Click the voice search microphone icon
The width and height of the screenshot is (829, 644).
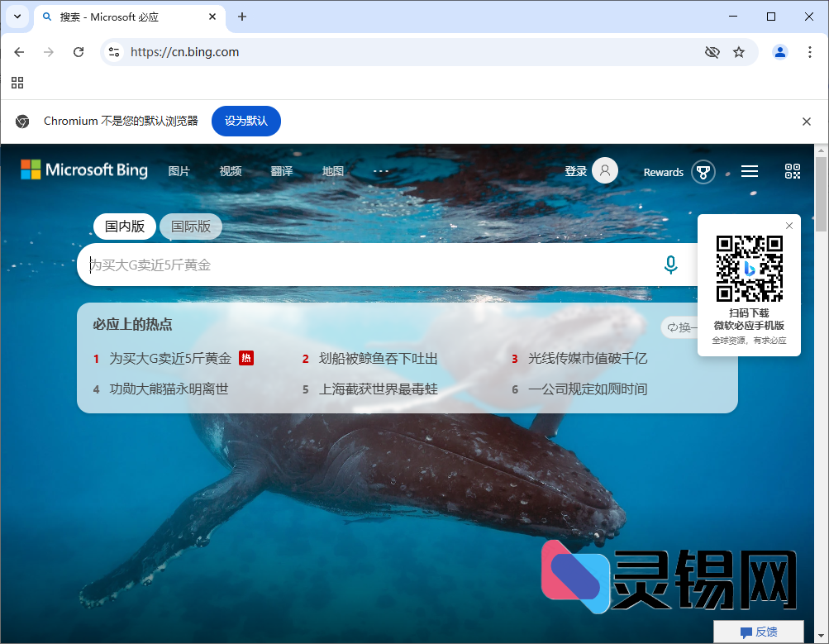point(670,265)
